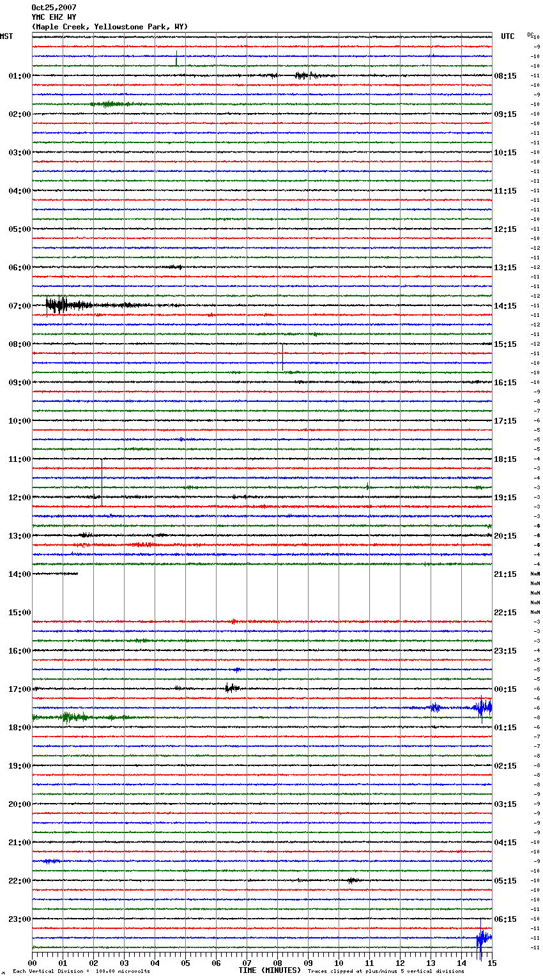
Task: Click the 12:15 UTC time label
Action: pos(505,229)
